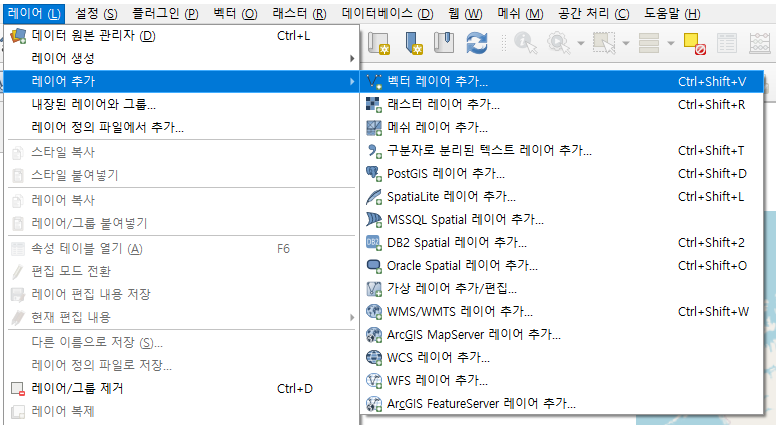Screen dimensions: 776x425
Task: Open the attribute table toolbar icon
Action: tap(727, 43)
